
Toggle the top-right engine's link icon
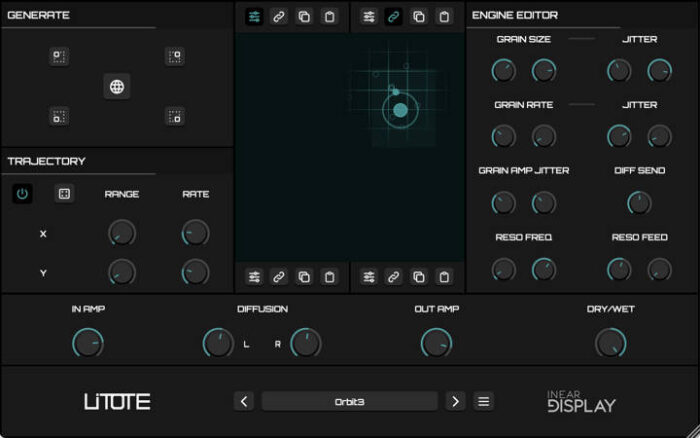click(394, 17)
